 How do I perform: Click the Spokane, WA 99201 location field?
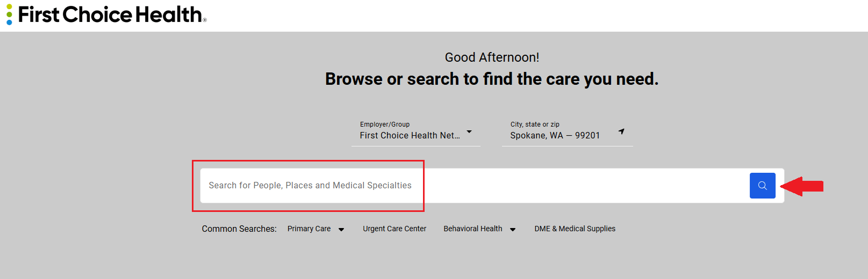[555, 136]
